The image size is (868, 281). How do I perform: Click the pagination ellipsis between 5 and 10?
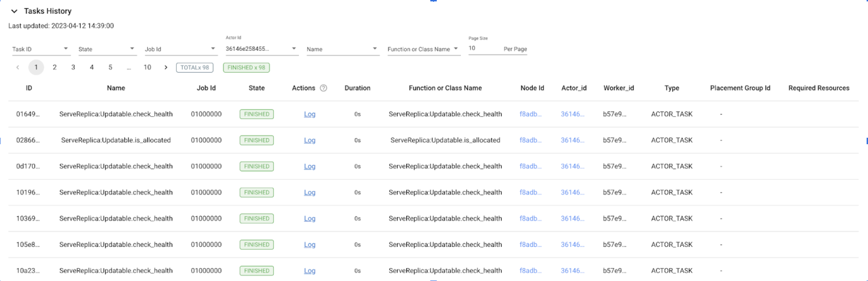point(129,67)
